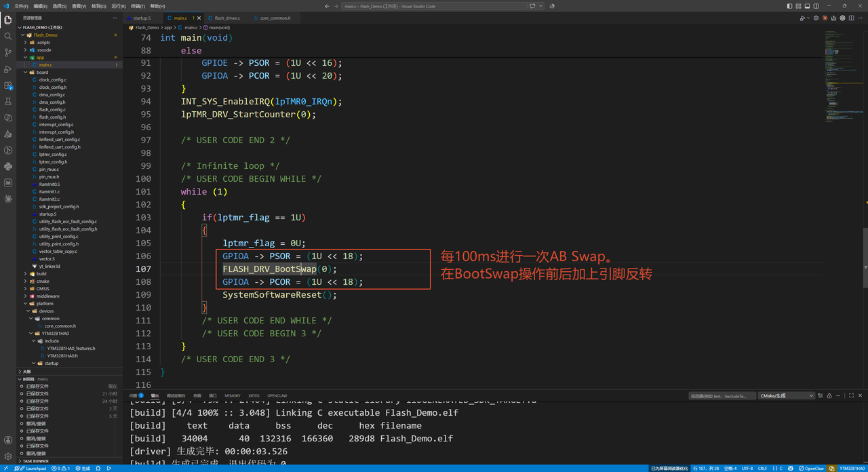Image resolution: width=868 pixels, height=472 pixels.
Task: Open the 终端(T) menu
Action: coord(138,5)
